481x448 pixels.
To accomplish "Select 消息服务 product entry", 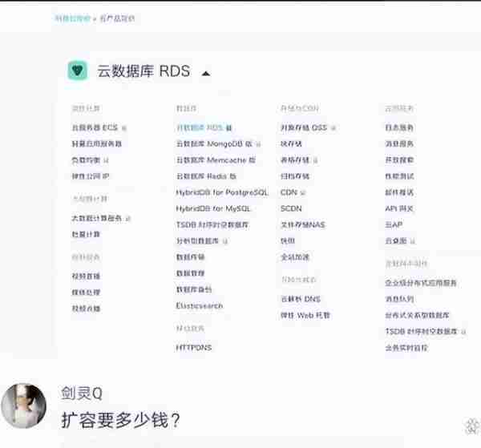I will click(399, 143).
